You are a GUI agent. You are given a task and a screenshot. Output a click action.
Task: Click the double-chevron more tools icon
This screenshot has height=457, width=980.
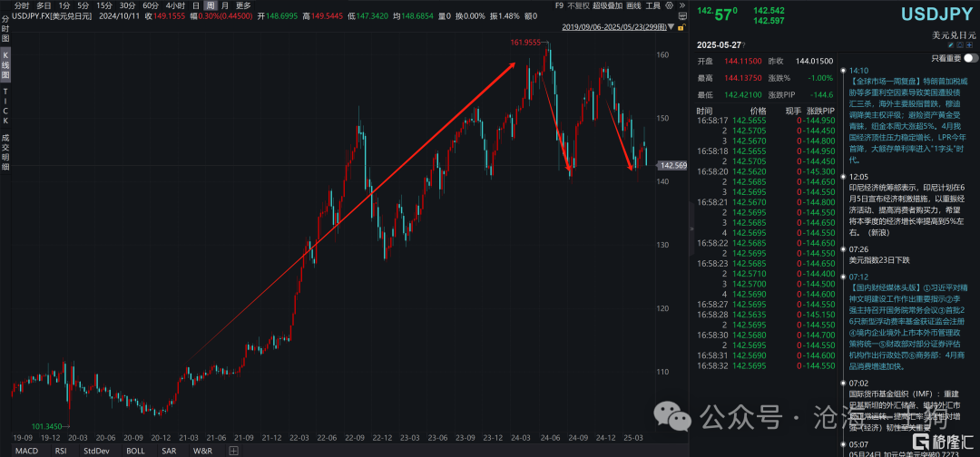pos(682,5)
